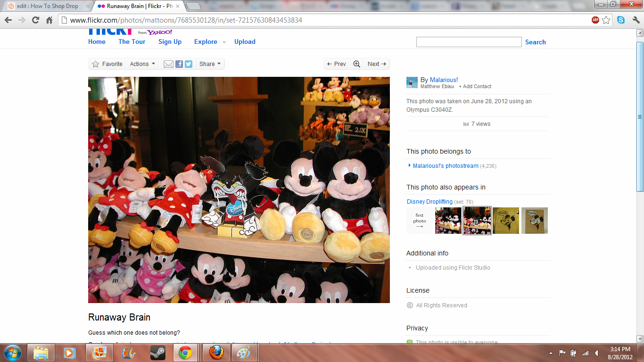Click Sign Up in Flickr navigation
Screen dimensions: 644x362
click(170, 41)
